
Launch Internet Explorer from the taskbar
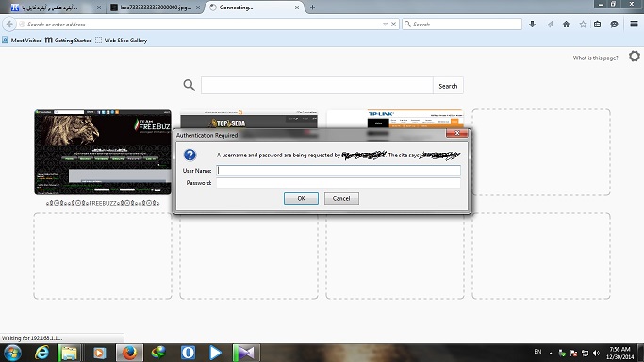click(x=41, y=353)
